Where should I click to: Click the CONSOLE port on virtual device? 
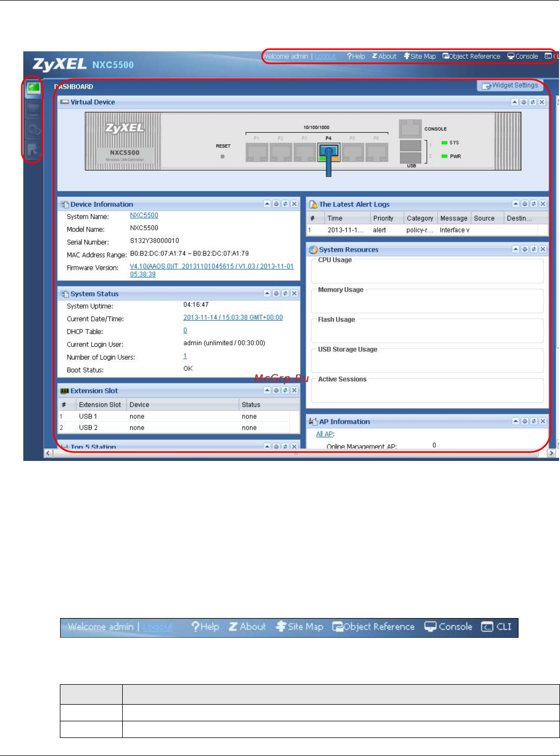[x=410, y=129]
